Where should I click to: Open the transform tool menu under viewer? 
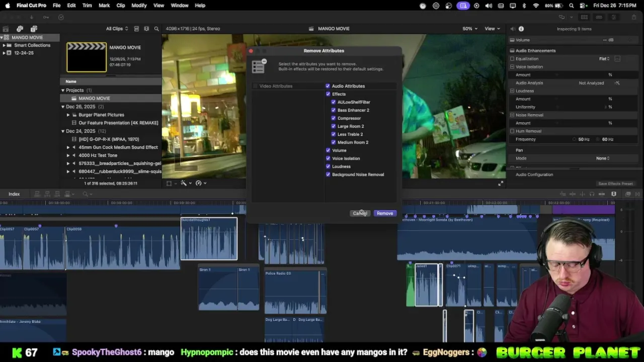171,183
